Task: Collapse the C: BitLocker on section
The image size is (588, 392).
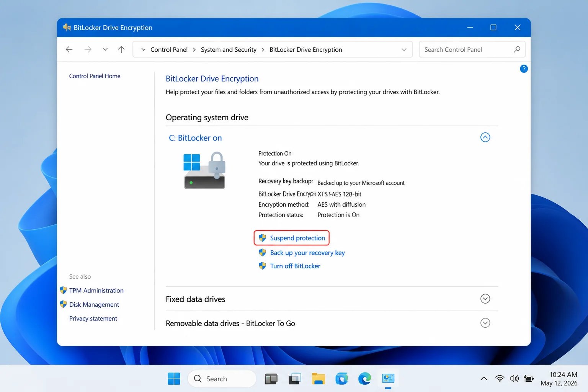Action: click(485, 137)
